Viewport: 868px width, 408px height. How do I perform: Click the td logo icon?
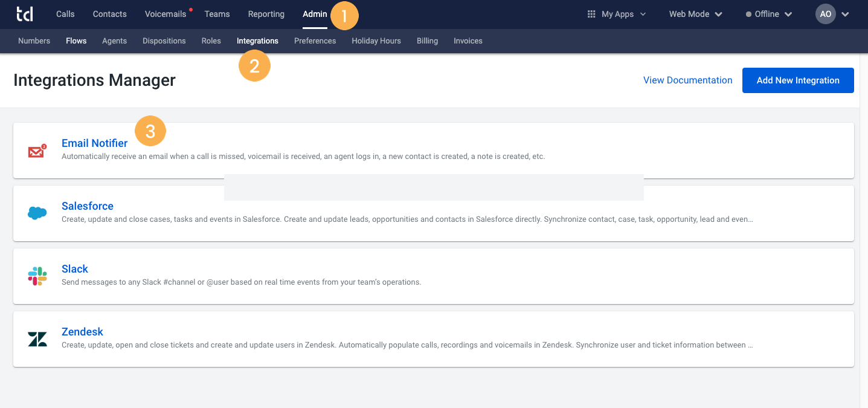[25, 14]
